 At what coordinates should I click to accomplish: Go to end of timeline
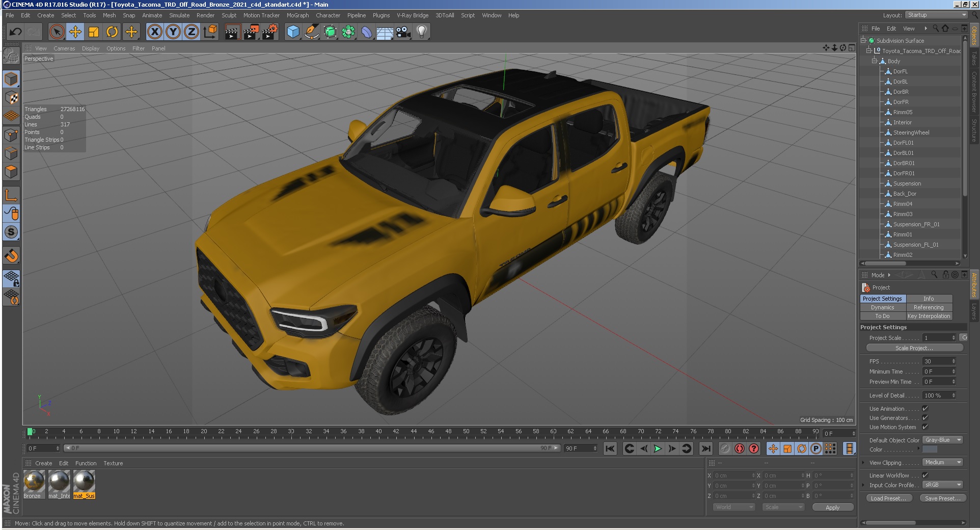coord(705,448)
